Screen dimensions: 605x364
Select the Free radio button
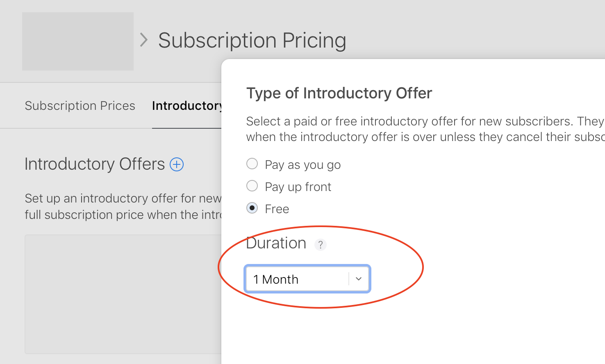point(252,208)
